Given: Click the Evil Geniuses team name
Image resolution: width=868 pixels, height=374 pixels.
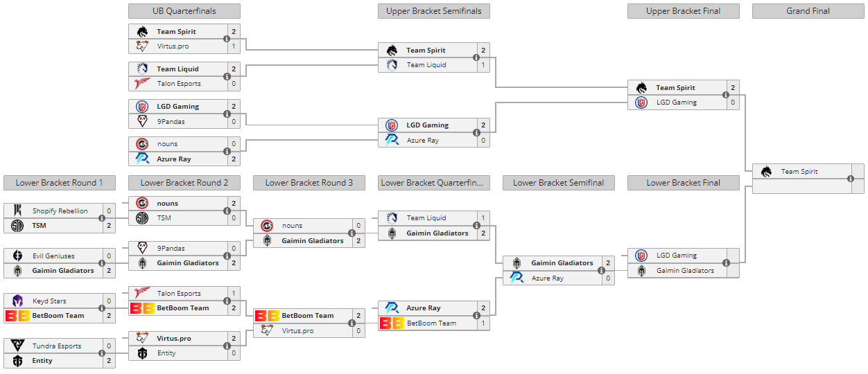Looking at the screenshot, I should tap(53, 256).
